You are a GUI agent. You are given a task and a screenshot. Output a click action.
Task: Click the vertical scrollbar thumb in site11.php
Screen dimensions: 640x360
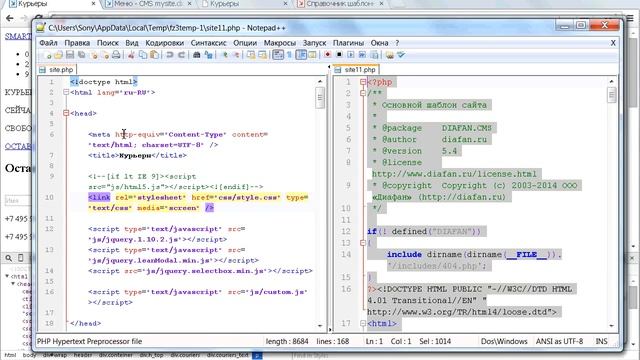[x=611, y=95]
